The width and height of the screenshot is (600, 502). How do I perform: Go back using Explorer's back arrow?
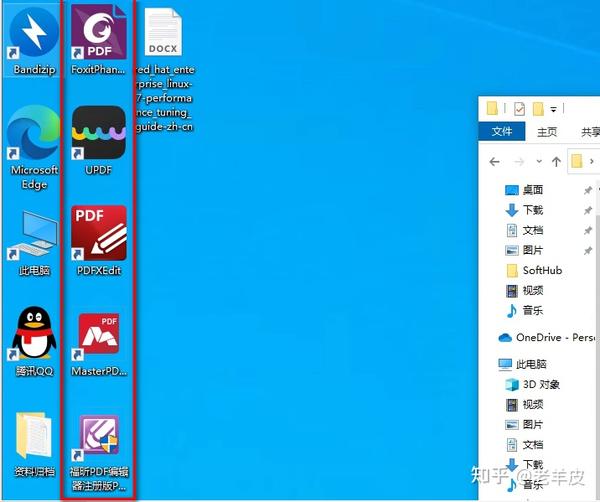494,162
